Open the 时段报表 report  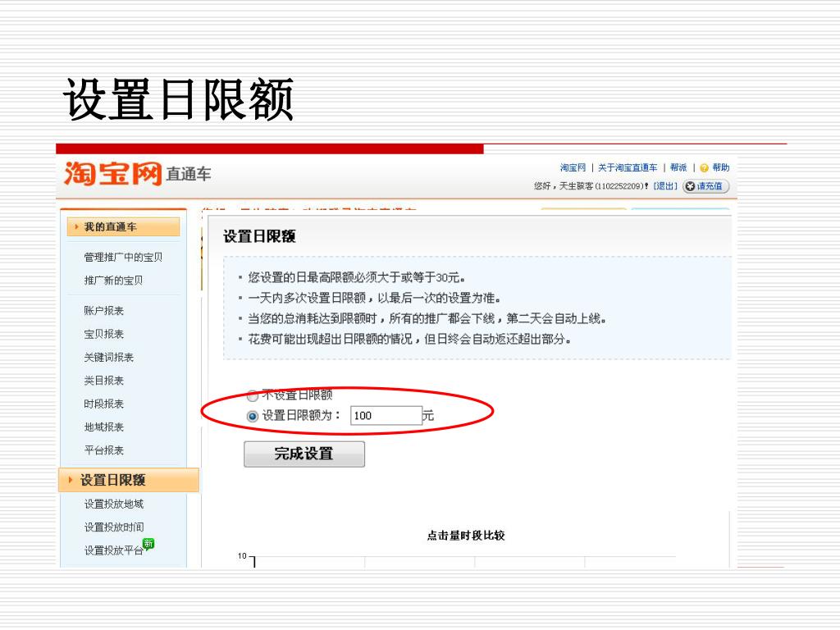103,404
